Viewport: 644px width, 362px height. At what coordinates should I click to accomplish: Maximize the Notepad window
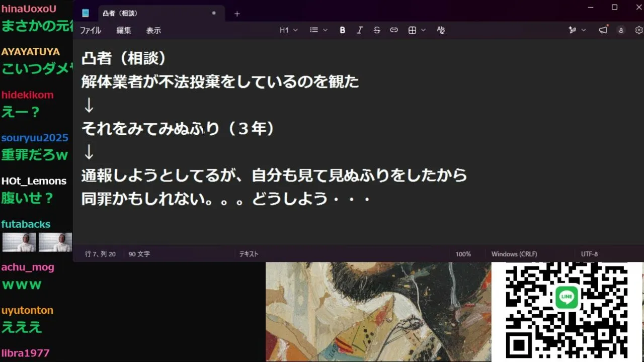(614, 7)
